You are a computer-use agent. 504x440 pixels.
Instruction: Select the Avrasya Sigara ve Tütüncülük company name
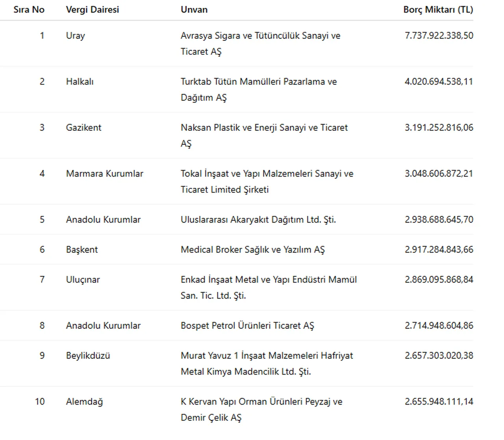coord(260,36)
